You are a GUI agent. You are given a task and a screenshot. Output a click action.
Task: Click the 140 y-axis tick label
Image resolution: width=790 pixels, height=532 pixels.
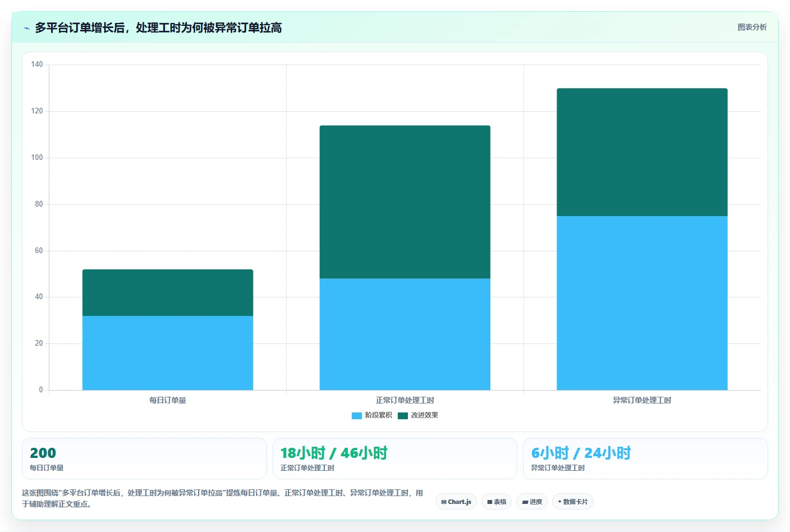click(x=37, y=65)
